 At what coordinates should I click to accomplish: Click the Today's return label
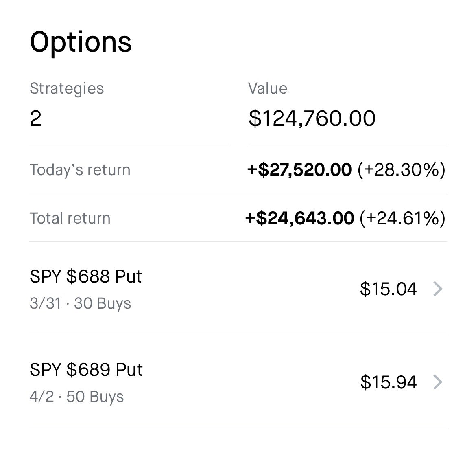[x=80, y=170]
